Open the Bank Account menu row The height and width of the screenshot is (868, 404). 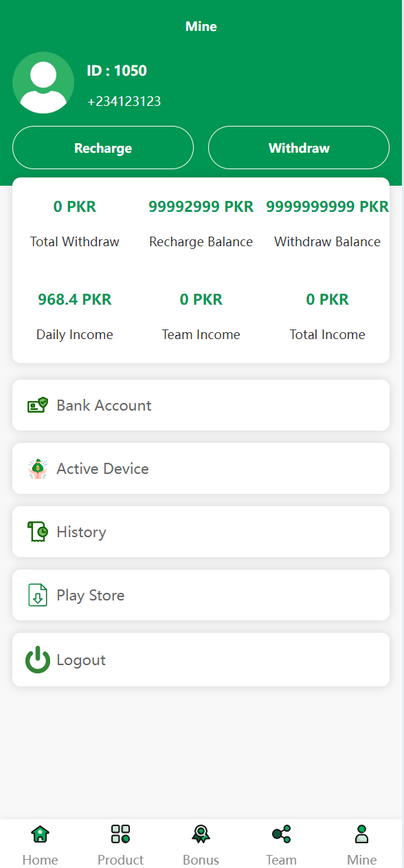[201, 405]
